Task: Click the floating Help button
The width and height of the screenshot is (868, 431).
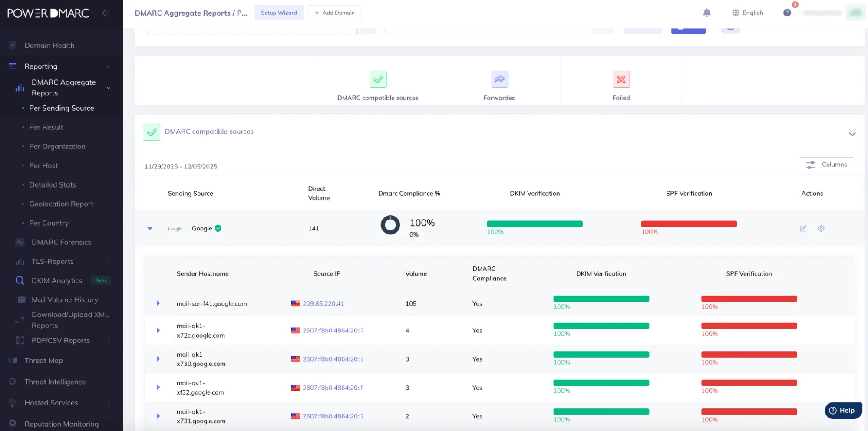Action: tap(842, 410)
